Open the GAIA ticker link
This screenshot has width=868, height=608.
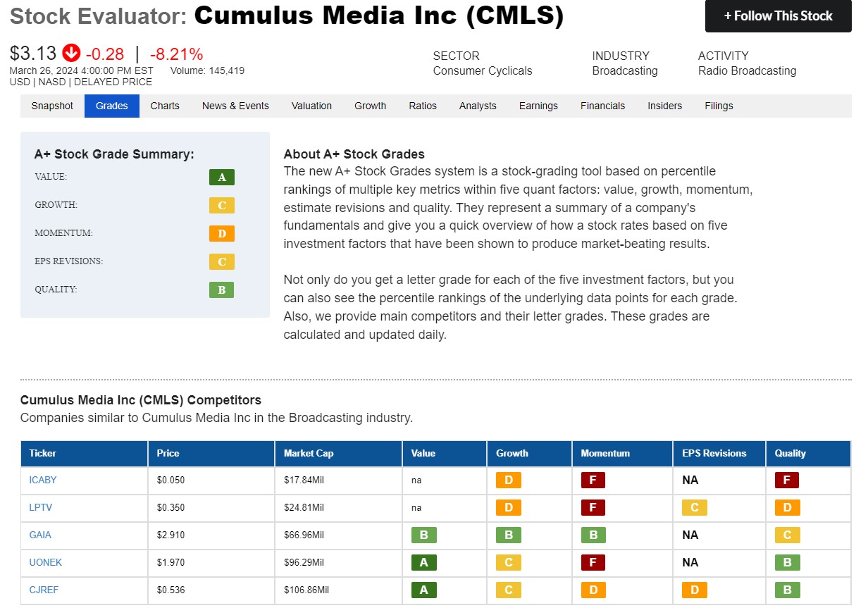[x=40, y=535]
